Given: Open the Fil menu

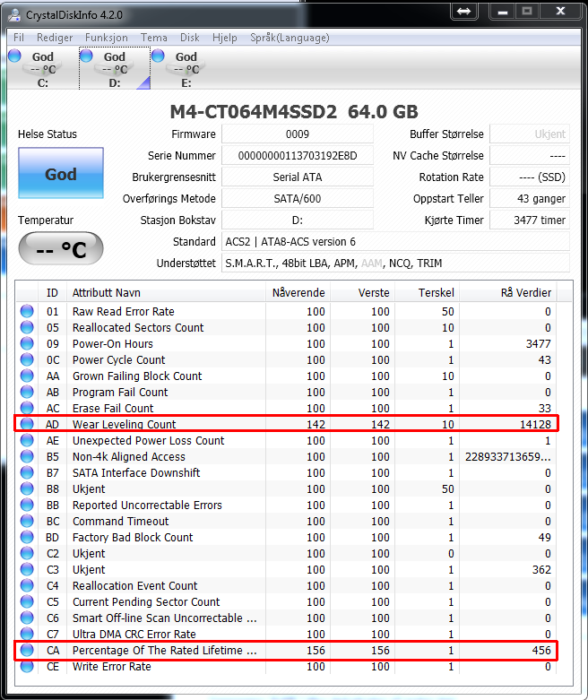Looking at the screenshot, I should (18, 38).
